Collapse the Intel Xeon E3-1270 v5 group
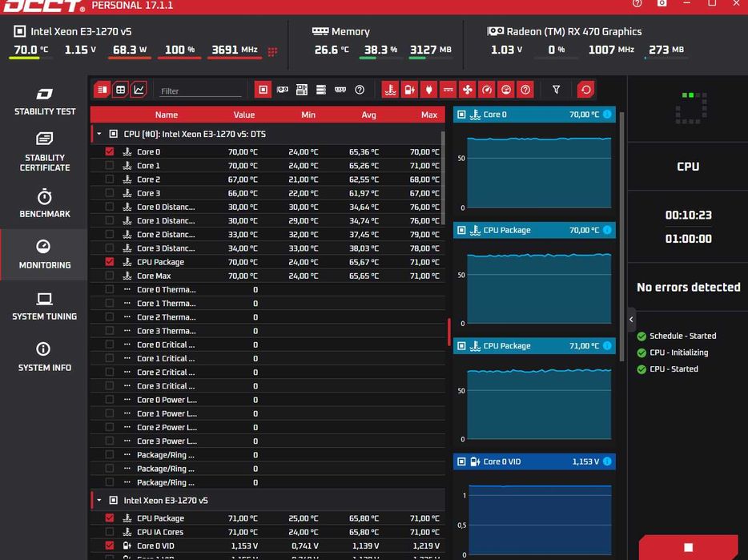 (x=99, y=501)
